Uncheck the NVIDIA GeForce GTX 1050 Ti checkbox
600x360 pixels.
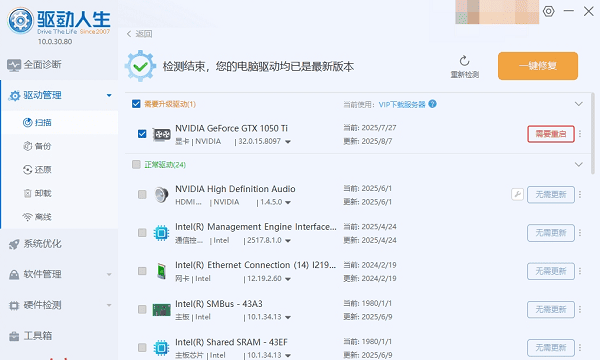(142, 134)
